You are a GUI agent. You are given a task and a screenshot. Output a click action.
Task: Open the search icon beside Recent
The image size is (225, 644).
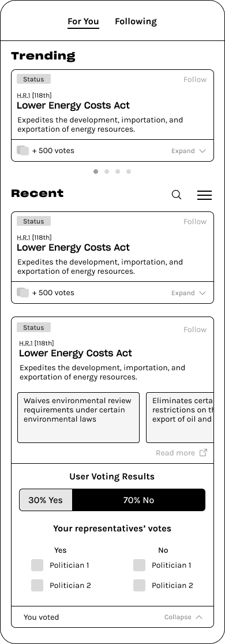pyautogui.click(x=177, y=195)
